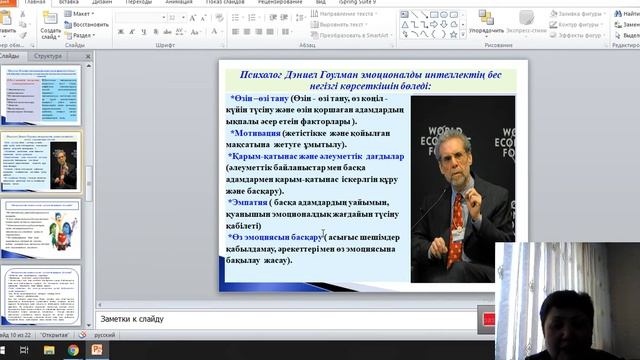Select the Arc shape
Screen dimensions: 640x360
click(x=414, y=35)
